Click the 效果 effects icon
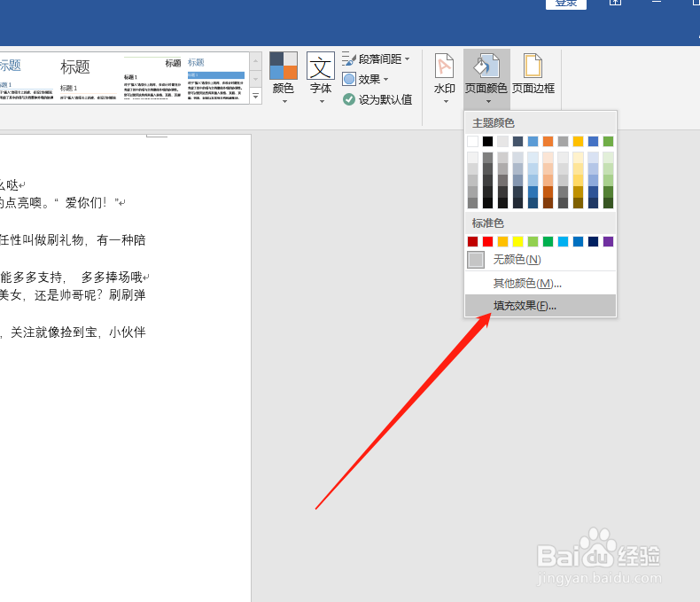The height and width of the screenshot is (602, 700). click(349, 79)
